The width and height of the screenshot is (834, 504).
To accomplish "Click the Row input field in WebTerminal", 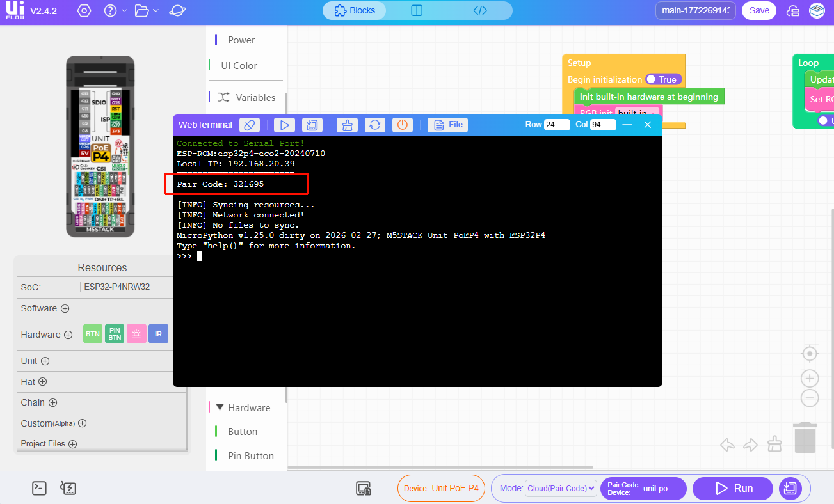I will click(x=556, y=125).
